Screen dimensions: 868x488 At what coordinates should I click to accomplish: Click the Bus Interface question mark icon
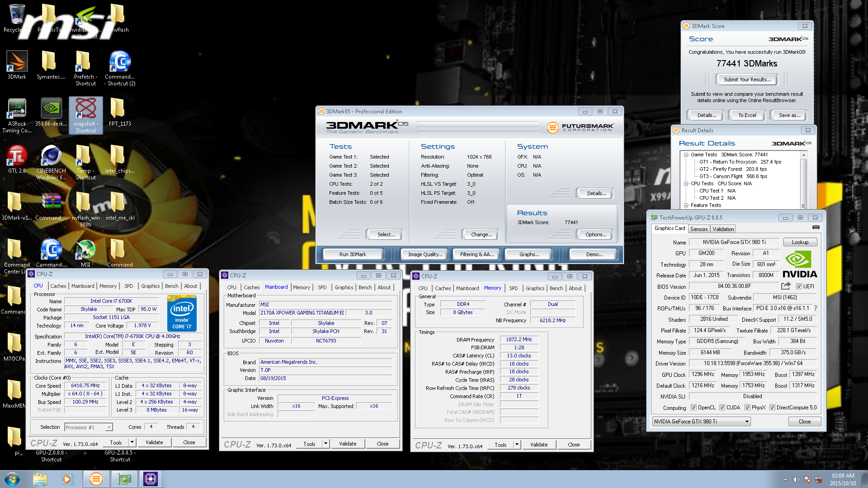click(x=816, y=308)
